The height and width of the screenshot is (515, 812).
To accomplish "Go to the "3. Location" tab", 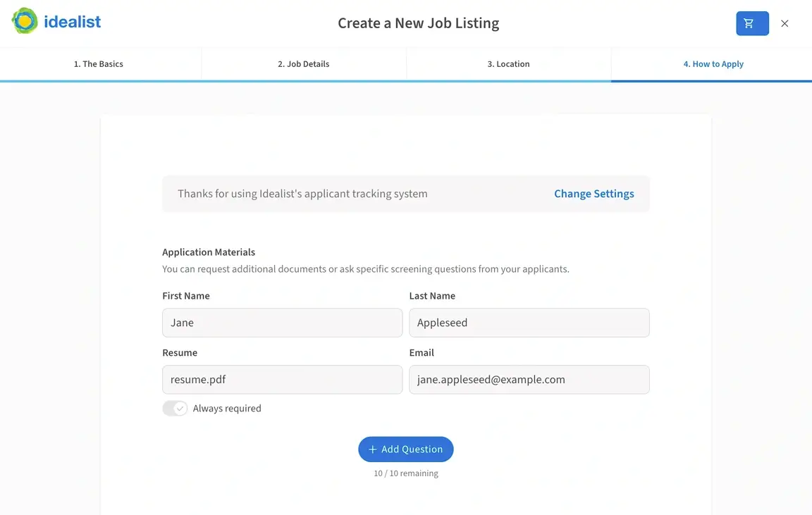I will click(508, 63).
